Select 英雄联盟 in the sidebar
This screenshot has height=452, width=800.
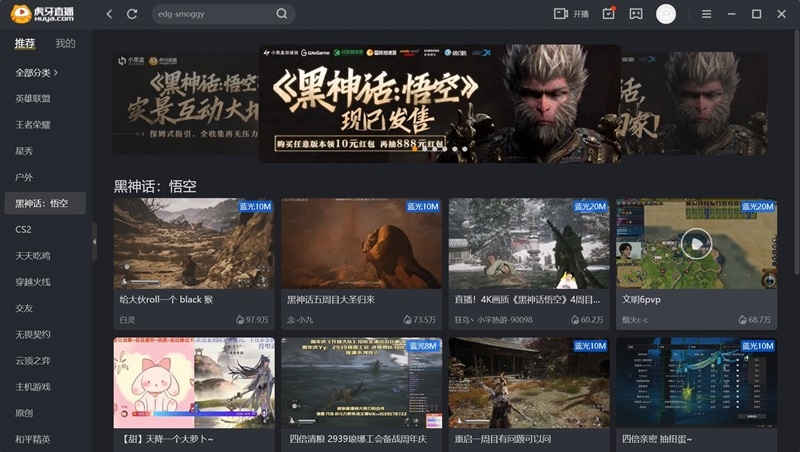click(x=33, y=98)
